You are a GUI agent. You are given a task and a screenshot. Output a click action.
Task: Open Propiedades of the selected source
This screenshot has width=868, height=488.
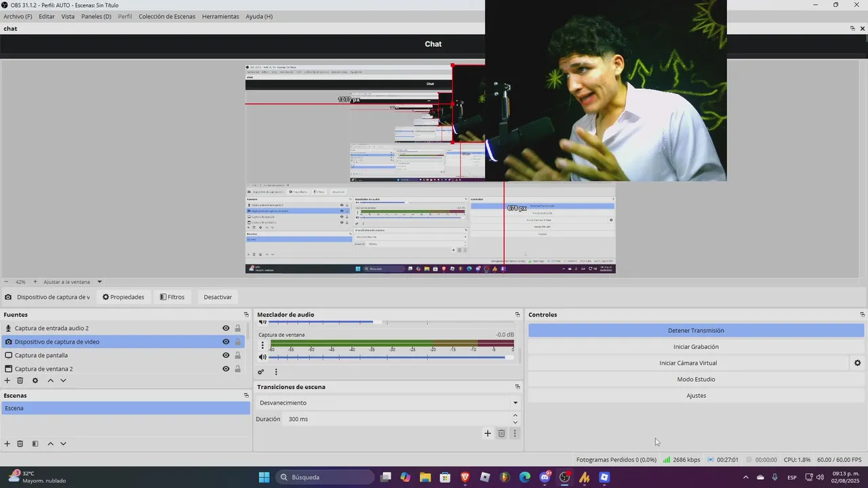point(123,297)
